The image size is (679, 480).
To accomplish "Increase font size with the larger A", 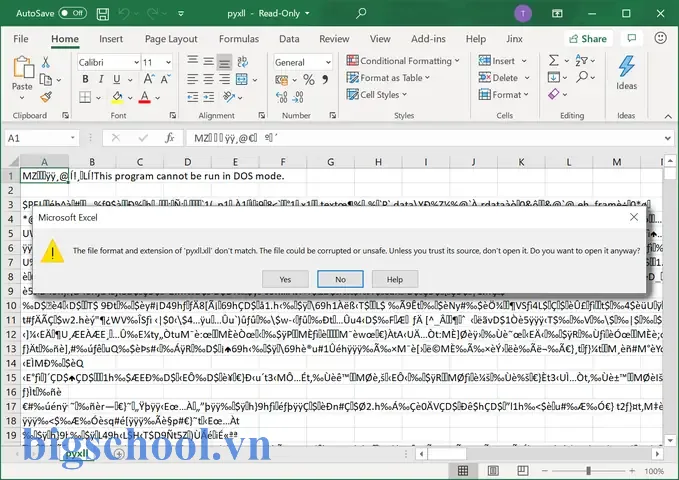I will click(149, 79).
